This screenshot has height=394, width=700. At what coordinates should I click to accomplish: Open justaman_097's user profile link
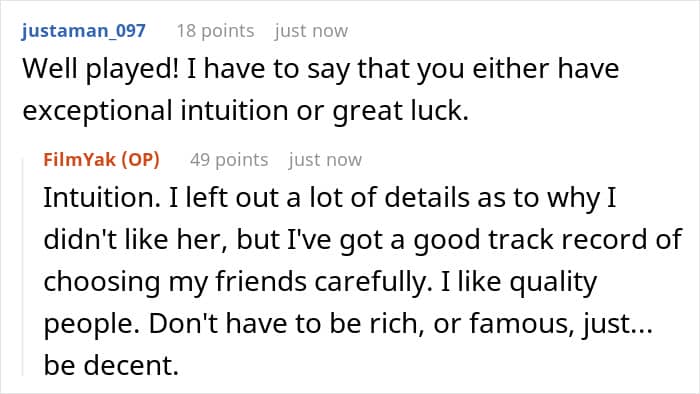coord(83,31)
